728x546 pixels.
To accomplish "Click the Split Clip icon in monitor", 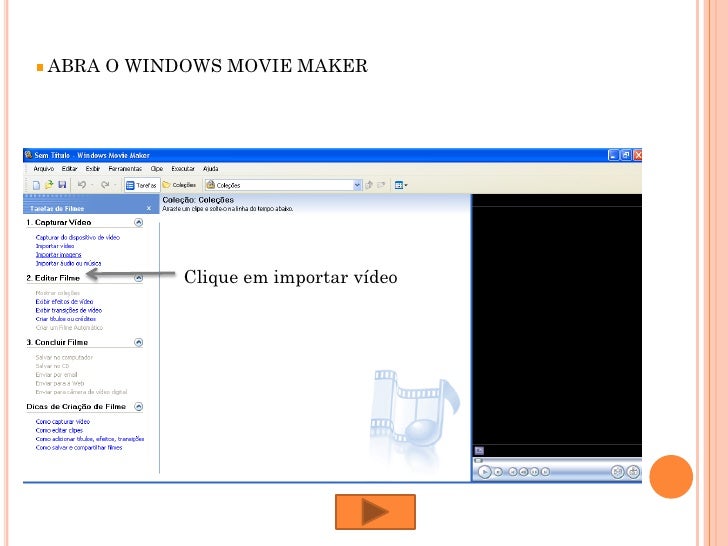I will [x=617, y=472].
